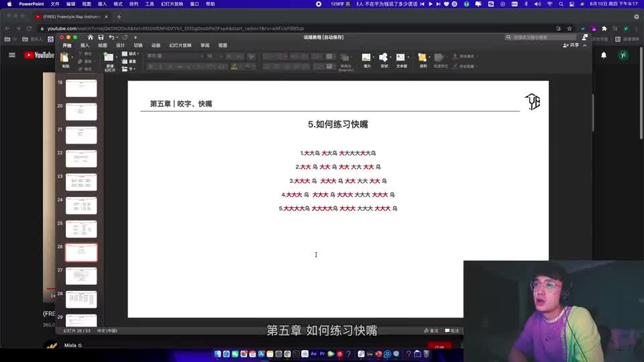Click the Save icon in title bar
The height and width of the screenshot is (362, 644).
[101, 38]
